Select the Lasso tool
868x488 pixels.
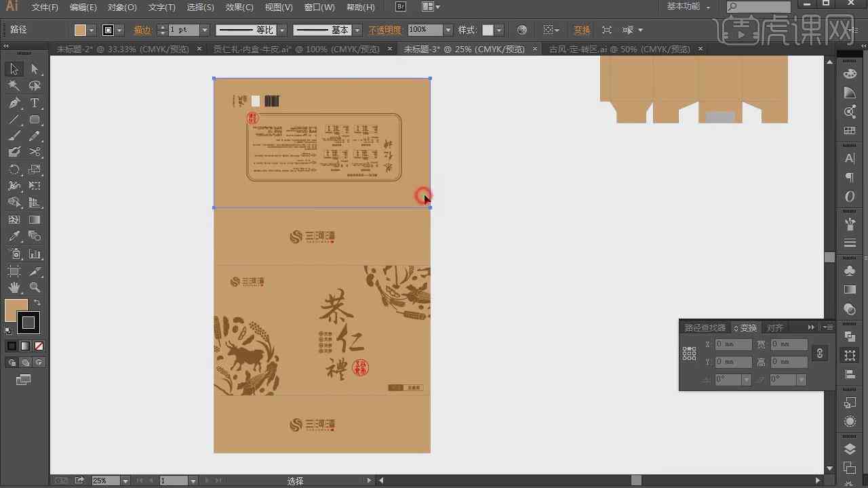tap(35, 86)
